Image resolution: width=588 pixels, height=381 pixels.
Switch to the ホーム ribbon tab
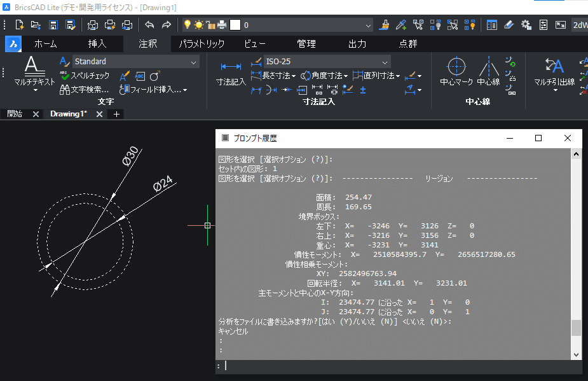point(46,44)
